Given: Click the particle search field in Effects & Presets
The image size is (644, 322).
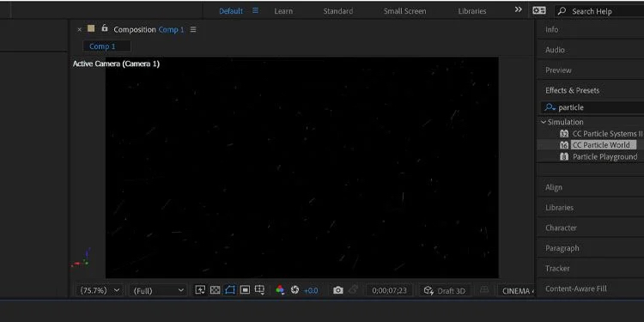Looking at the screenshot, I should 592,107.
